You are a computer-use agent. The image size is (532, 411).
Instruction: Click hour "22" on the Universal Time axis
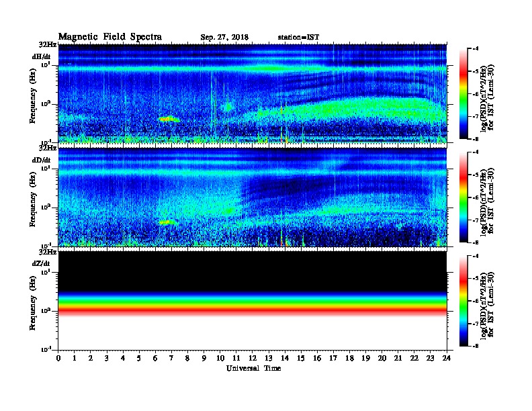coord(414,358)
